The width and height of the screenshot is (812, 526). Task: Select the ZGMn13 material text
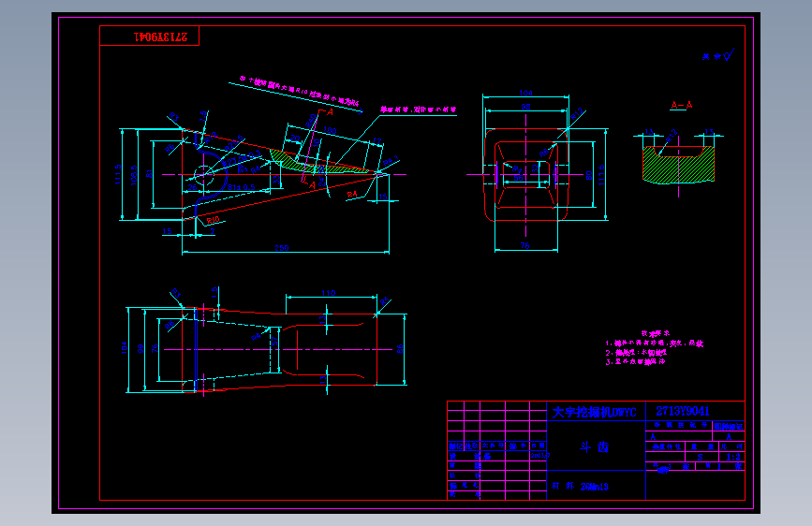(x=595, y=487)
